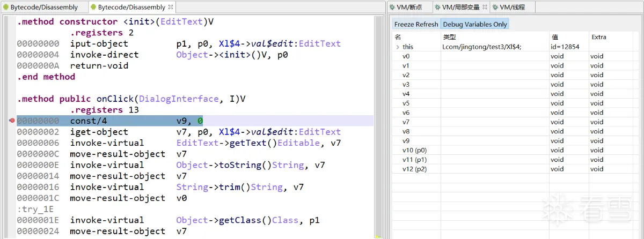Click the Freeze Refresh button

click(416, 24)
